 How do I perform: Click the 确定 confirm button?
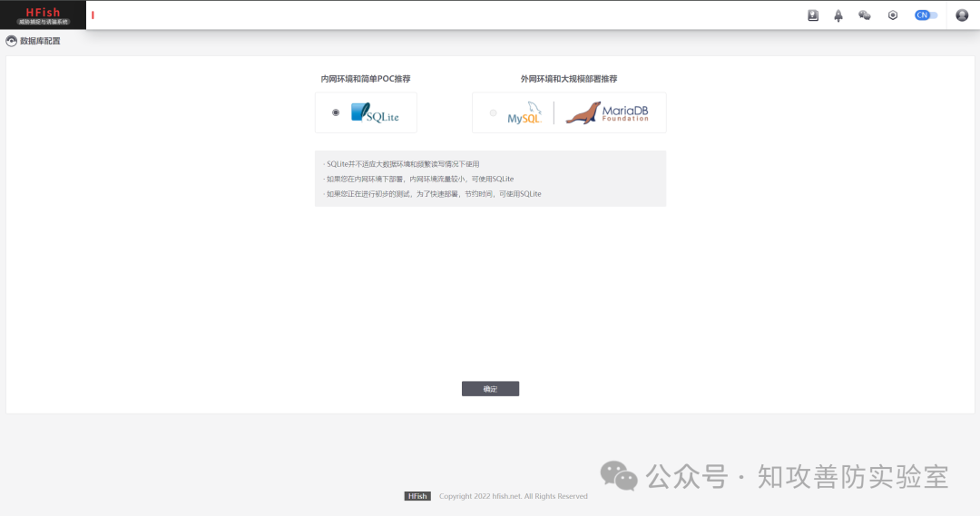[490, 388]
